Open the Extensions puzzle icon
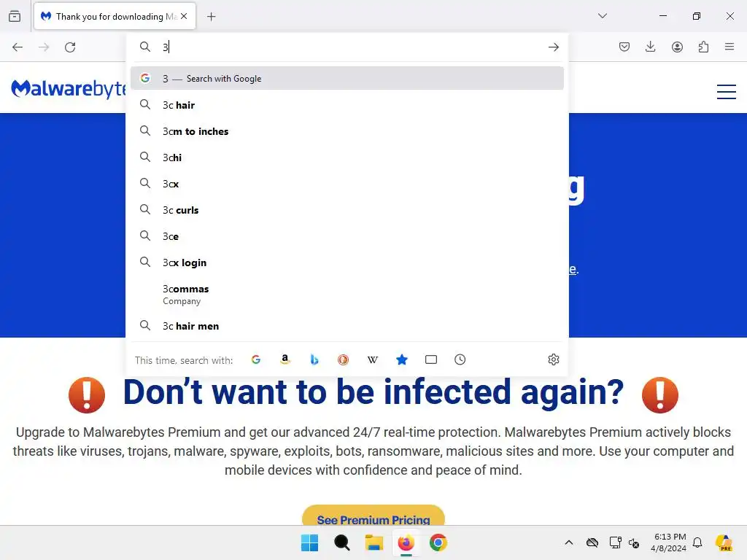The height and width of the screenshot is (560, 747). coord(703,47)
